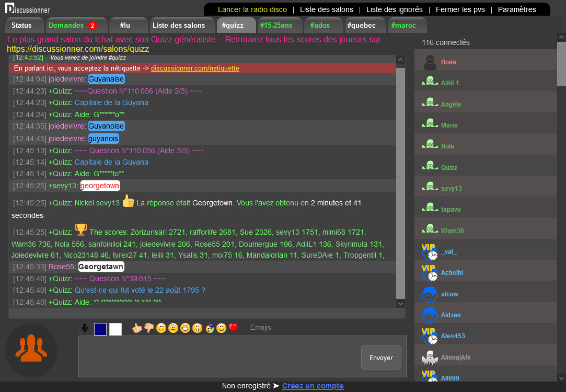The height and width of the screenshot is (392, 566).
Task: Focus the message input box
Action: 220,356
